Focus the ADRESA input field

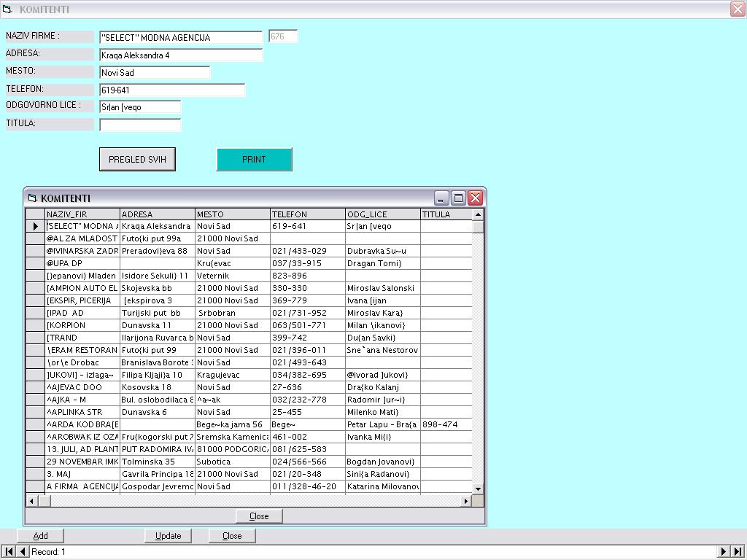pyautogui.click(x=181, y=55)
